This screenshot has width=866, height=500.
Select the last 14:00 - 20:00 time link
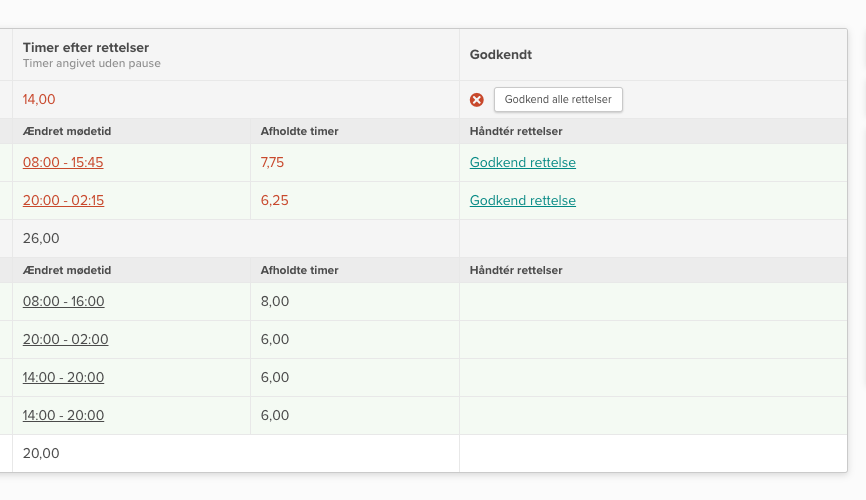63,415
